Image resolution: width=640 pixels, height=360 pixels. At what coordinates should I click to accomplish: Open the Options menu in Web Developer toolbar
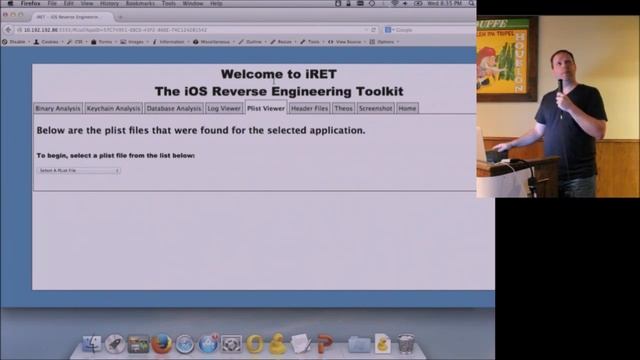coord(384,42)
